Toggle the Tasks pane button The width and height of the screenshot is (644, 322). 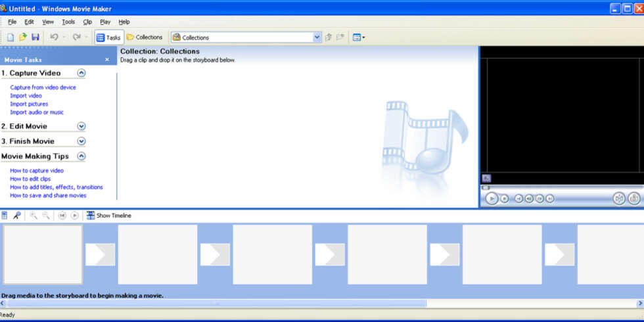109,37
